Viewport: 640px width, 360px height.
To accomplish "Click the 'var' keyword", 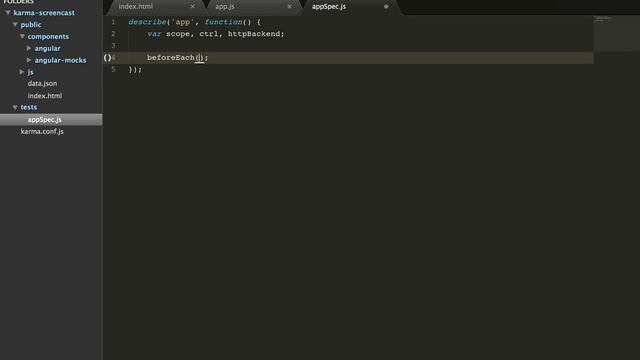I will coord(154,34).
